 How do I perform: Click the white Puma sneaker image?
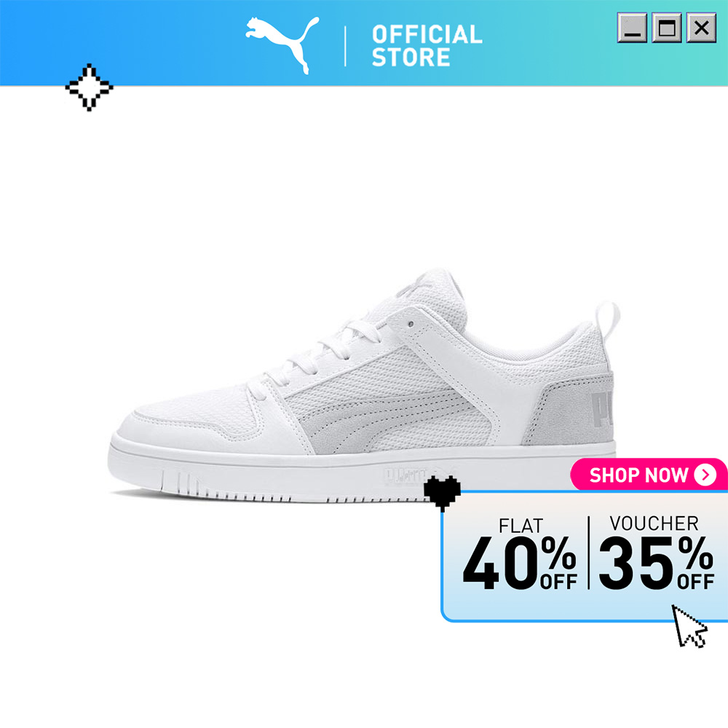click(363, 385)
